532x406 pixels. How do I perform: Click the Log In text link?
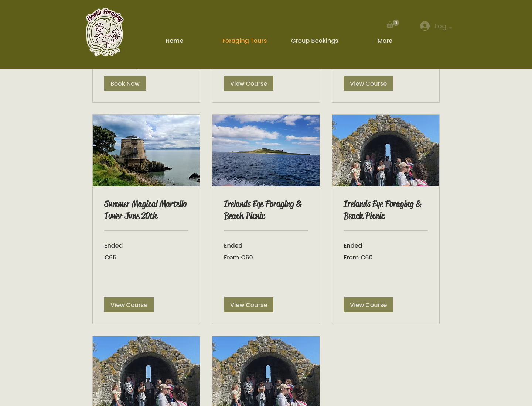pyautogui.click(x=443, y=26)
